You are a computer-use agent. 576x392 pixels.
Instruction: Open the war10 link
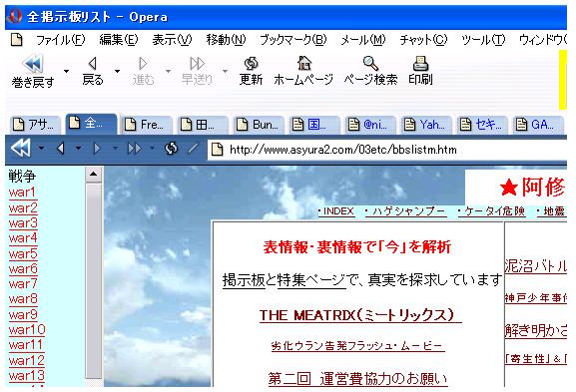(27, 329)
